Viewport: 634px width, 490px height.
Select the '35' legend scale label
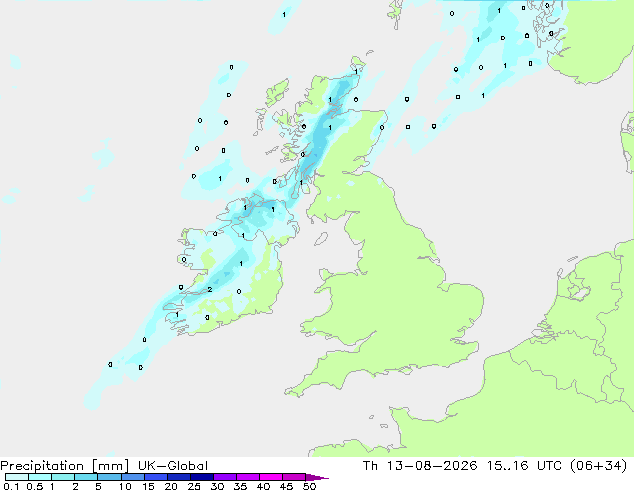pyautogui.click(x=240, y=486)
